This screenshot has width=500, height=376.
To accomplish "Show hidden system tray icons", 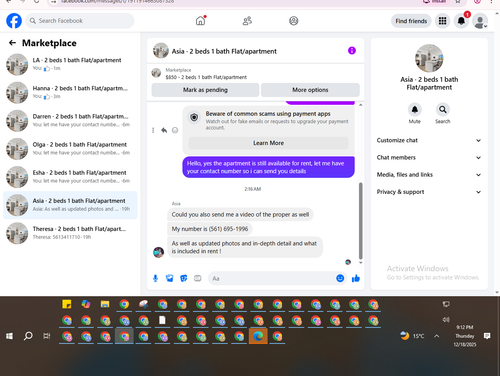I will pos(436,336).
